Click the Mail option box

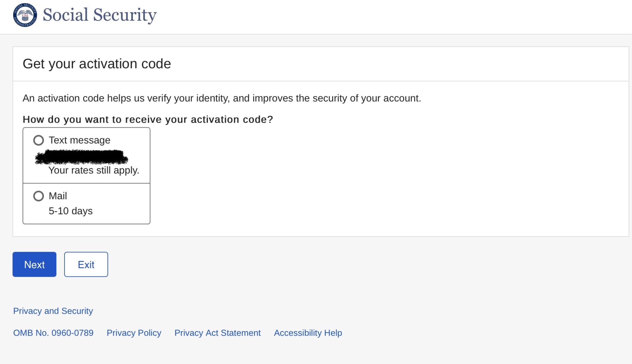click(x=86, y=203)
